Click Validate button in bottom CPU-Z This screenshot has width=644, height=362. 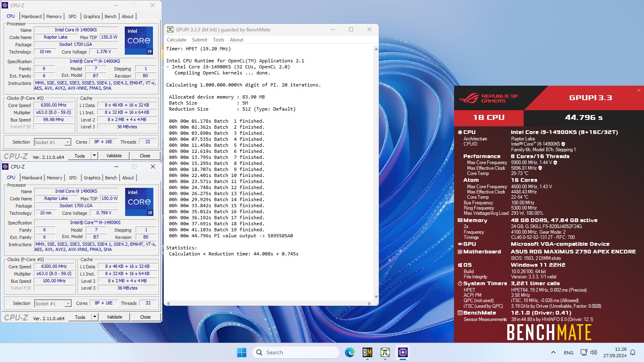pyautogui.click(x=114, y=317)
